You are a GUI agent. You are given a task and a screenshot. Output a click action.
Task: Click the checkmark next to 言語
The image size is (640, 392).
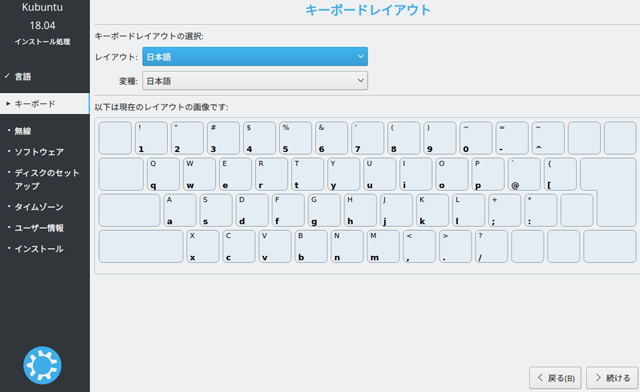(x=7, y=76)
